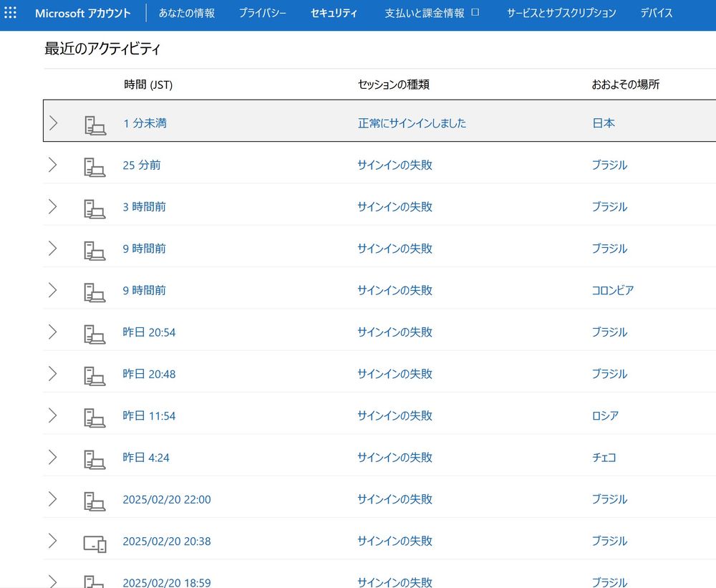Click the 時間 (JST) column header
The image size is (716, 588).
(x=148, y=85)
